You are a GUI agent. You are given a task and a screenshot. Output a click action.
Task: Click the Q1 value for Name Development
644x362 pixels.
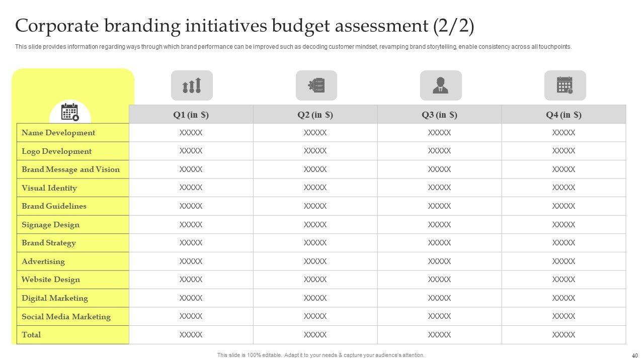(x=191, y=133)
